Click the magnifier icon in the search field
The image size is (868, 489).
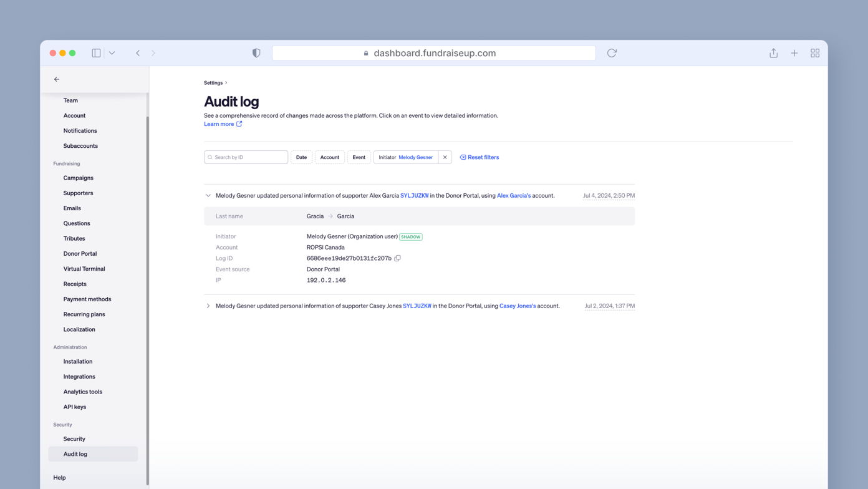pos(210,157)
